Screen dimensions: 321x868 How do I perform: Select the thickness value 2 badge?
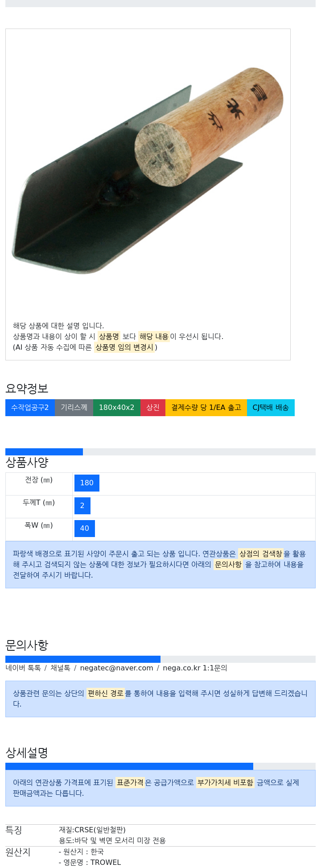coord(82,506)
